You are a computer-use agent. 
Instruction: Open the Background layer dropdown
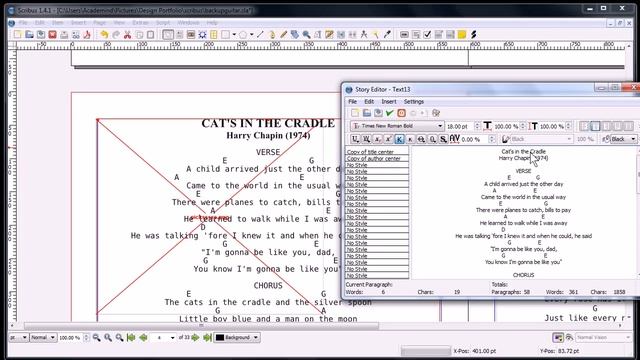pos(237,338)
